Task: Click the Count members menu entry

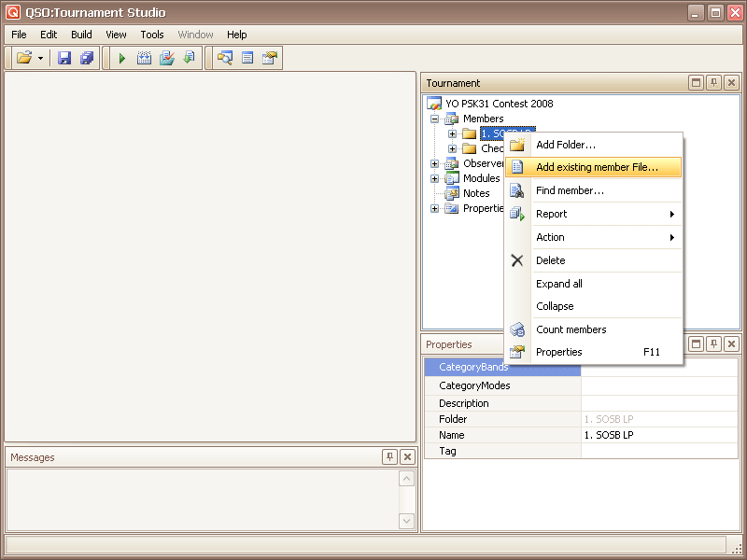Action: coord(571,329)
